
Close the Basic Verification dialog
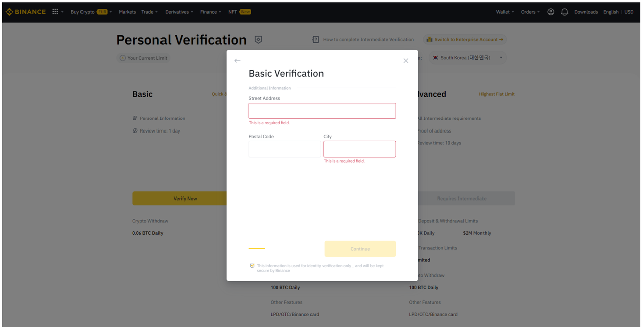click(x=406, y=61)
